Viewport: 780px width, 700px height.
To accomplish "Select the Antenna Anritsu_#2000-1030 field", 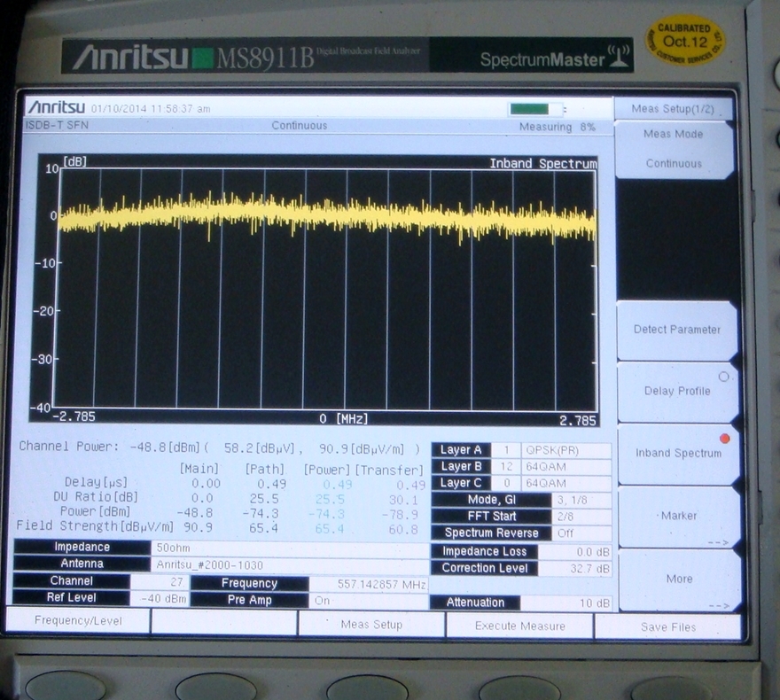I will (290, 564).
